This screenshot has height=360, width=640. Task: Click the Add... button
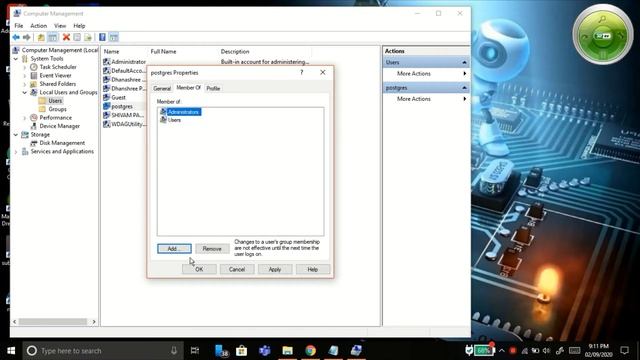coord(174,249)
